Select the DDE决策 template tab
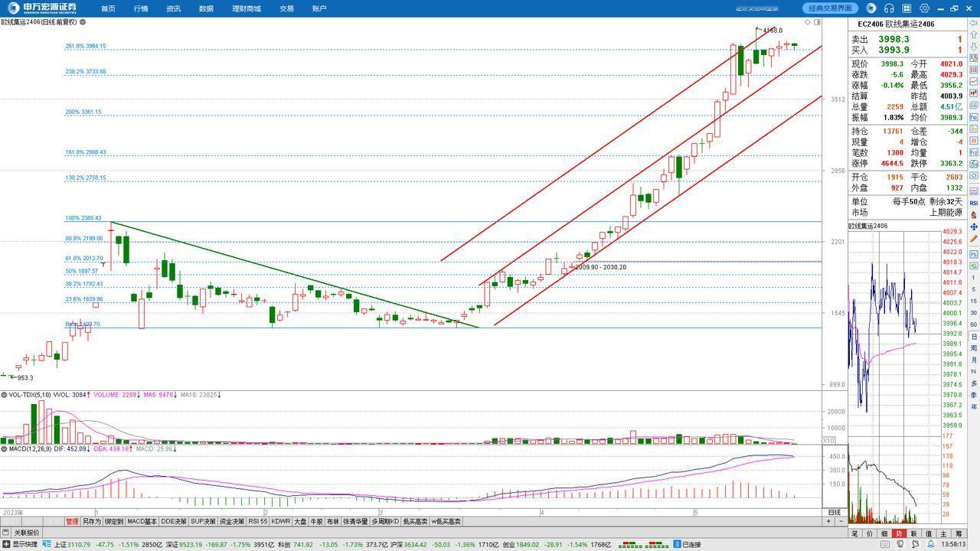The image size is (980, 551). tap(174, 521)
